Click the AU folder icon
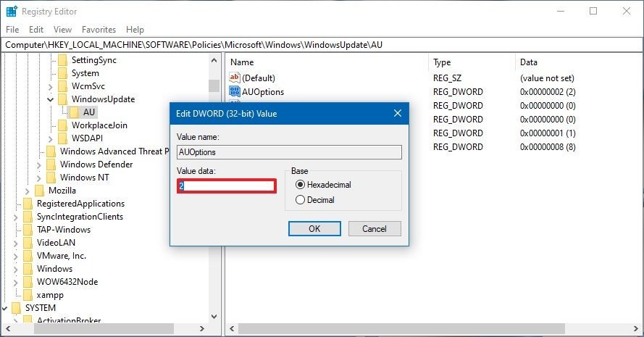This screenshot has height=337, width=644. point(75,112)
